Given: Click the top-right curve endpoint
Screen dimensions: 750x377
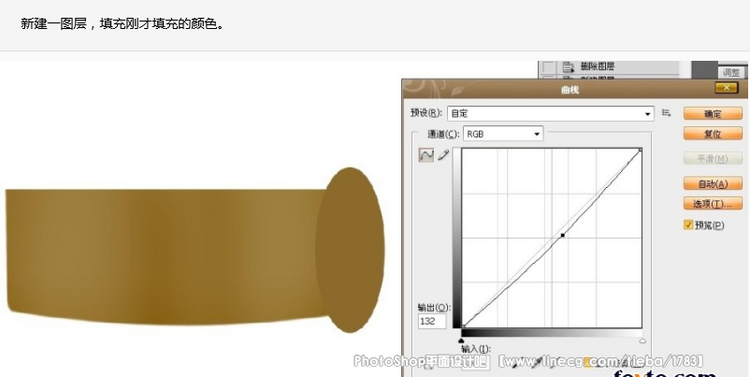Looking at the screenshot, I should (x=640, y=151).
